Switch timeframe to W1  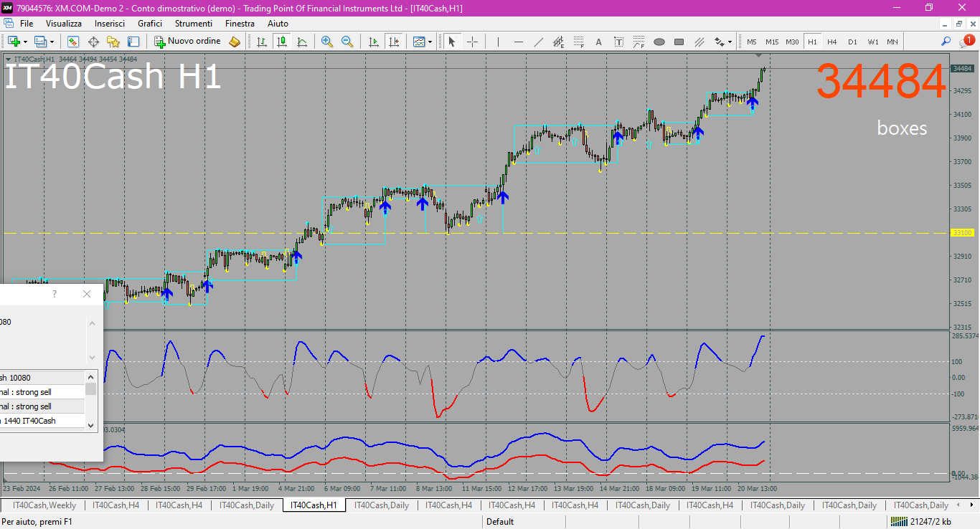pyautogui.click(x=872, y=42)
